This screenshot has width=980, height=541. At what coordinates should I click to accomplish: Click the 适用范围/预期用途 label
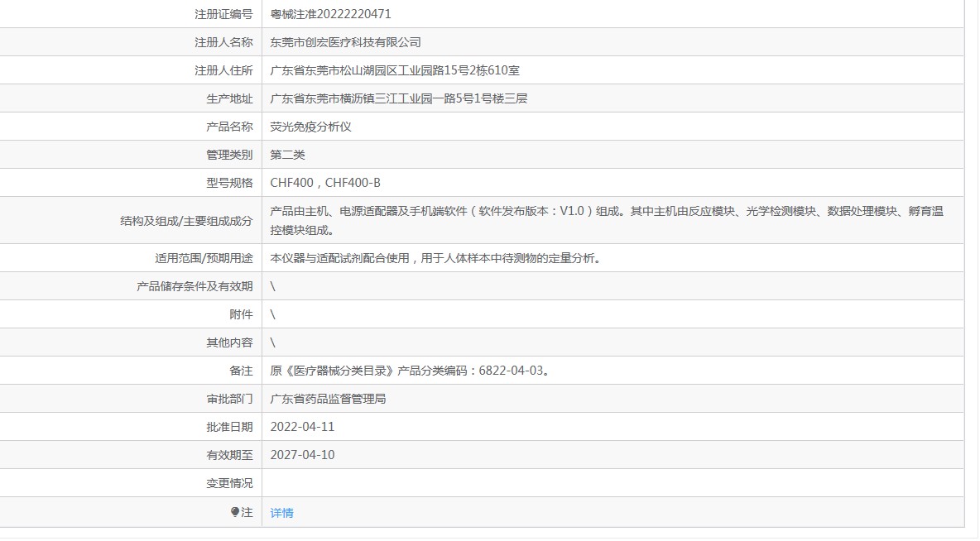tap(204, 258)
